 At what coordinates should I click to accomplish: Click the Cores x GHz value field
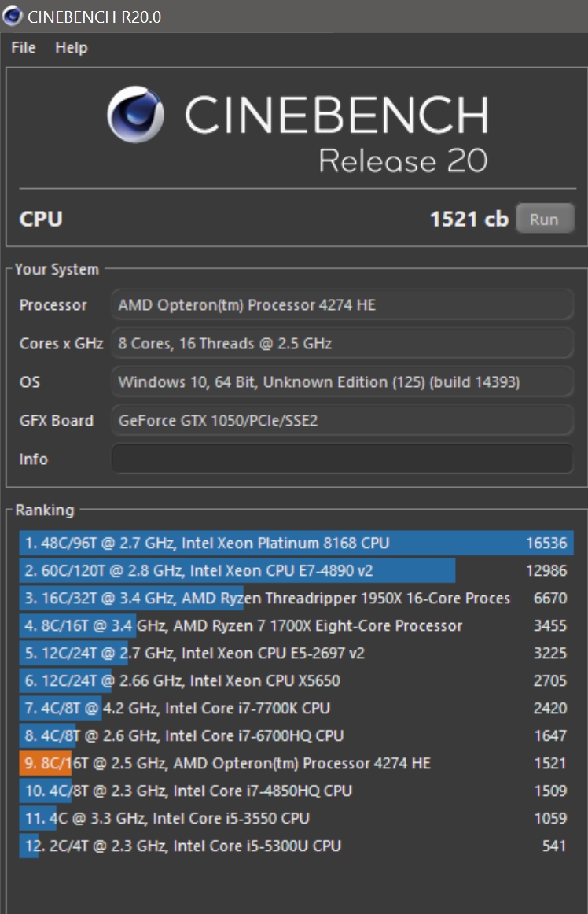pyautogui.click(x=342, y=344)
